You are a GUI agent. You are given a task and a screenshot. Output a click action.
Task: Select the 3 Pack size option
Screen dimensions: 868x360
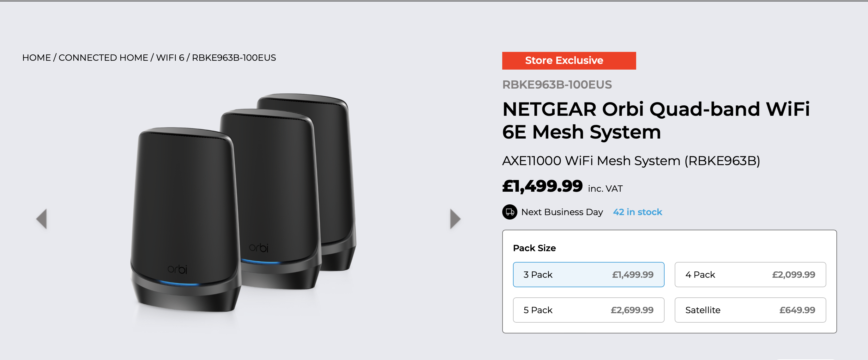(x=588, y=275)
